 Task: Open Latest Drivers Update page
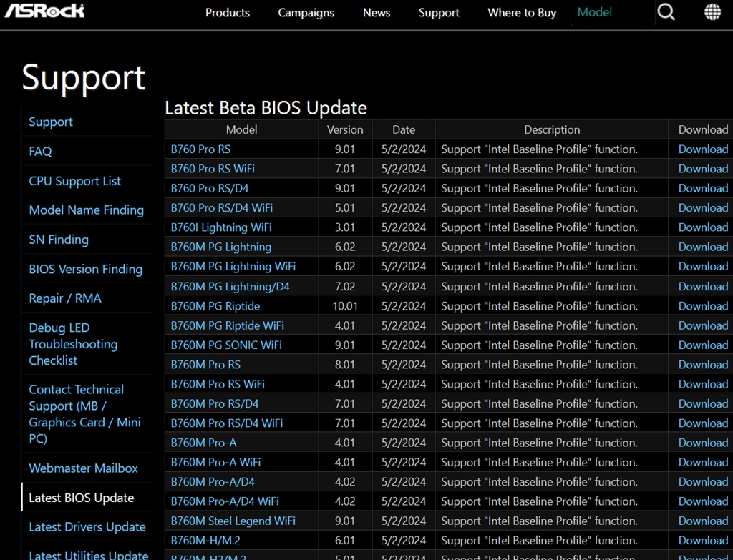(x=87, y=527)
